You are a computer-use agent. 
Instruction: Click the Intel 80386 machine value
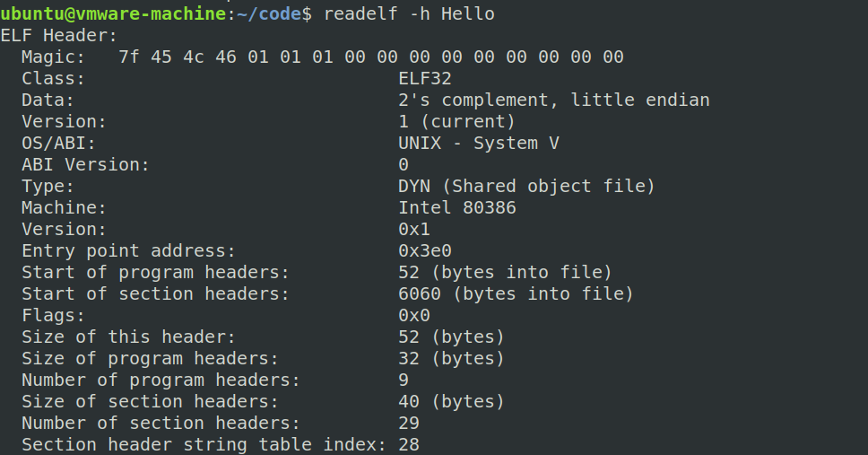click(x=456, y=208)
